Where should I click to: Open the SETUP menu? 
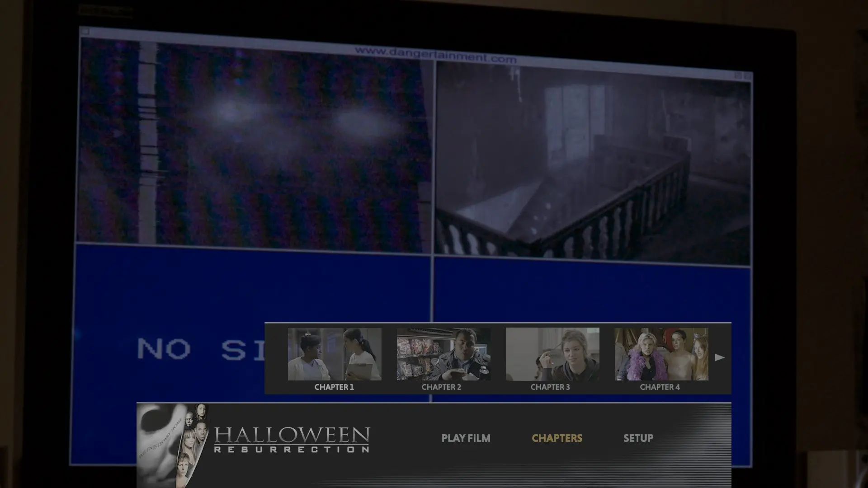tap(638, 438)
